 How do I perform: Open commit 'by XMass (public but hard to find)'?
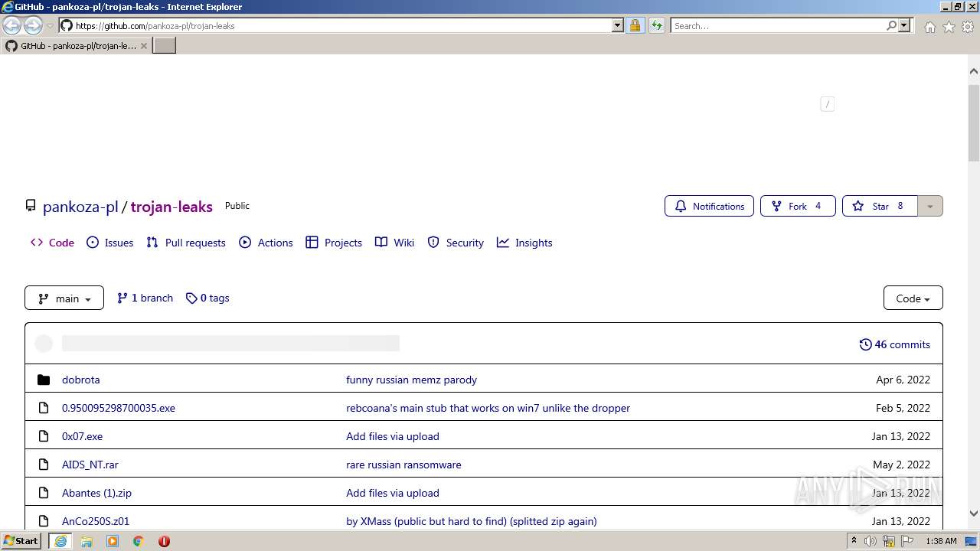tap(471, 521)
